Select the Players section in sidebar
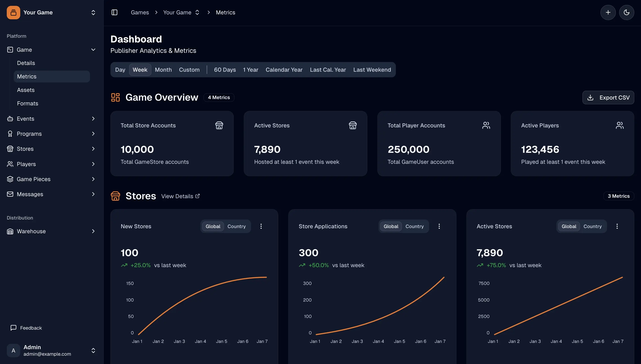The image size is (641, 364). pos(26,164)
